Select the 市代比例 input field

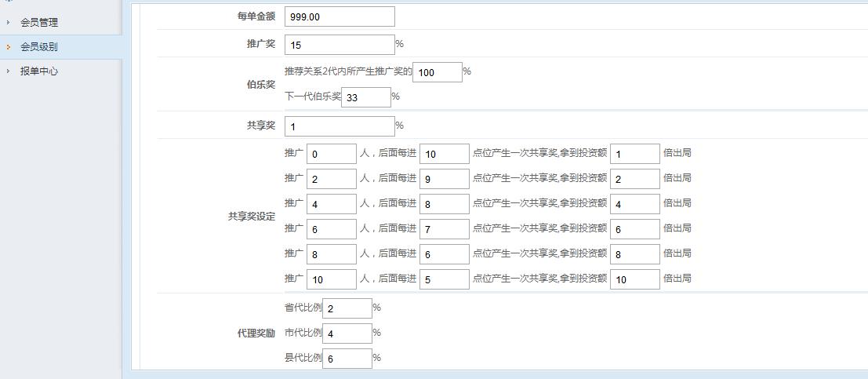347,333
